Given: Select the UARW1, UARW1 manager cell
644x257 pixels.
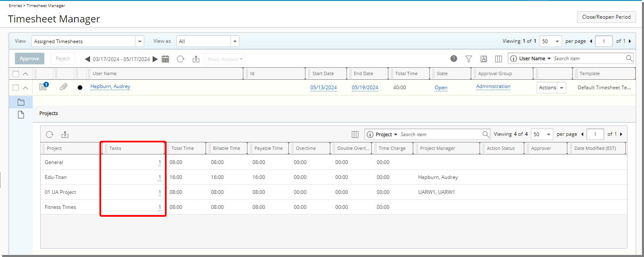Looking at the screenshot, I should [x=436, y=192].
